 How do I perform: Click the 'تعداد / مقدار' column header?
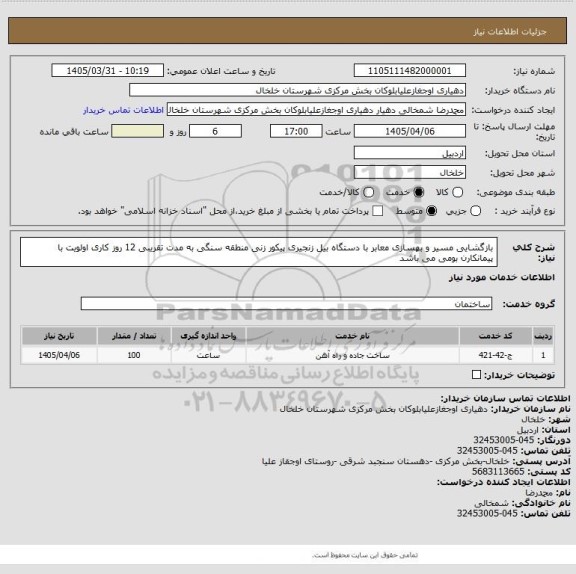[134, 336]
